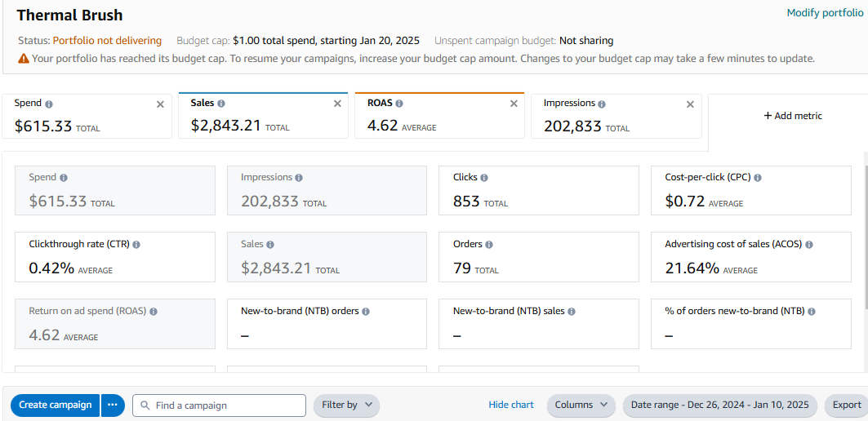Activate the Impressions tab card at top
The height and width of the screenshot is (421, 868).
(617, 116)
